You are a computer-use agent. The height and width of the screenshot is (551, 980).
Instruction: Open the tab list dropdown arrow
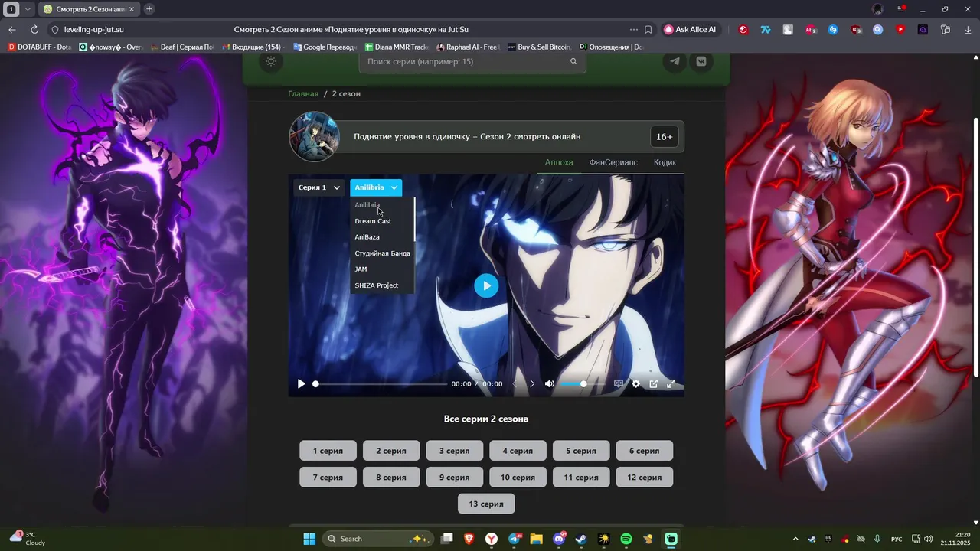click(x=28, y=9)
